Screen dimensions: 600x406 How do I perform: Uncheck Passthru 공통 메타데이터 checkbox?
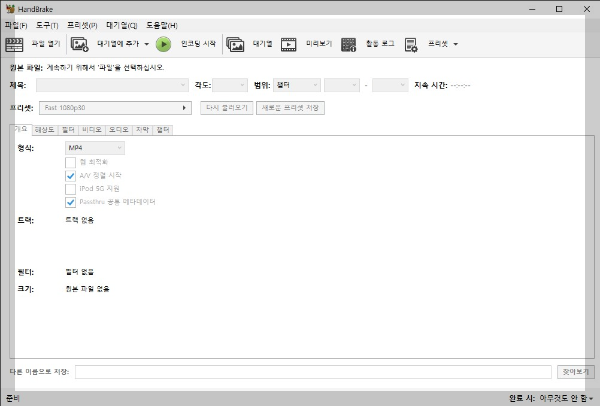(70, 202)
